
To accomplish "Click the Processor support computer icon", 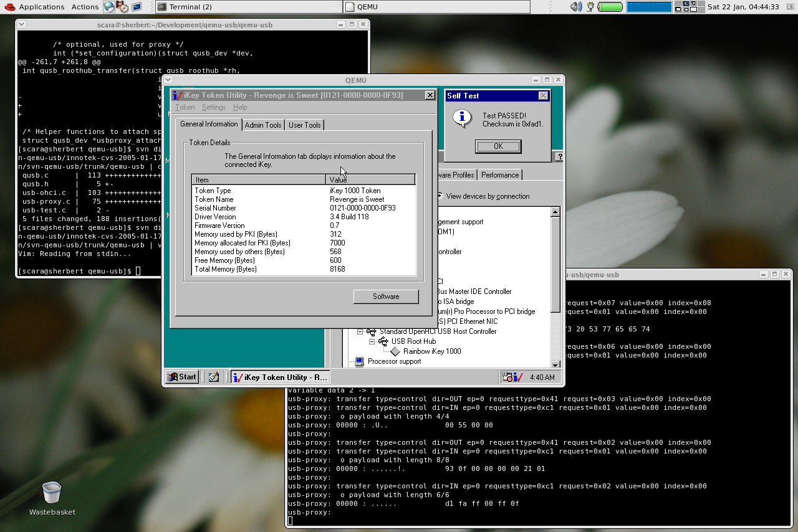I will click(x=359, y=361).
